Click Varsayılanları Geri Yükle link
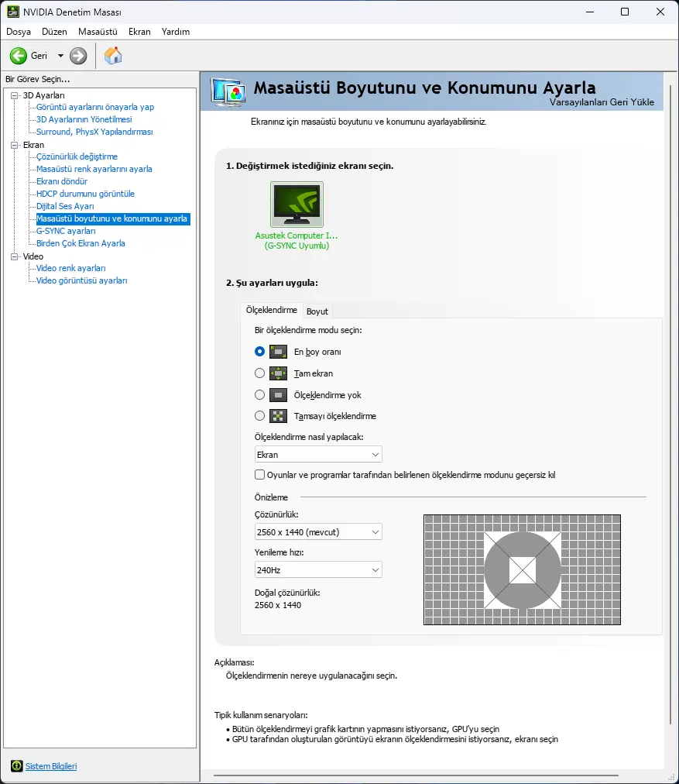 coord(602,102)
